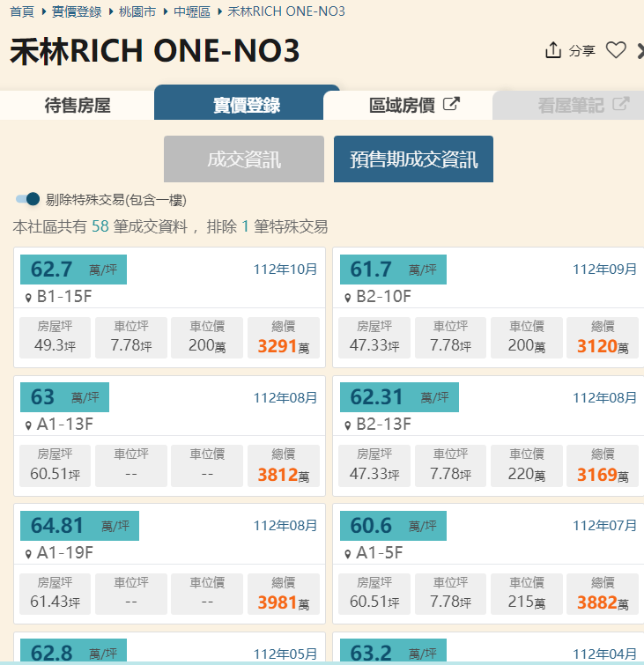Click external link icon beside 區域房價

point(451,104)
